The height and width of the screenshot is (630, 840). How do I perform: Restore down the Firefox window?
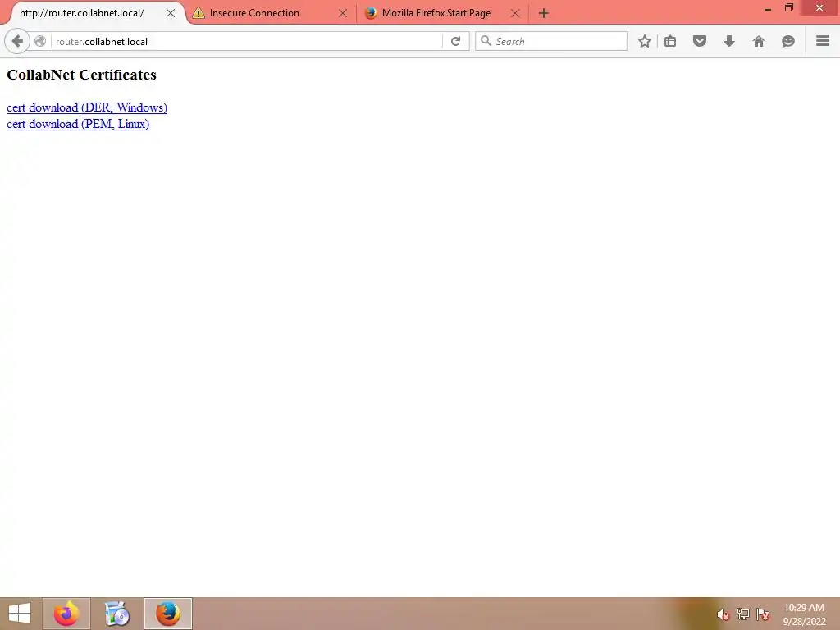point(788,8)
